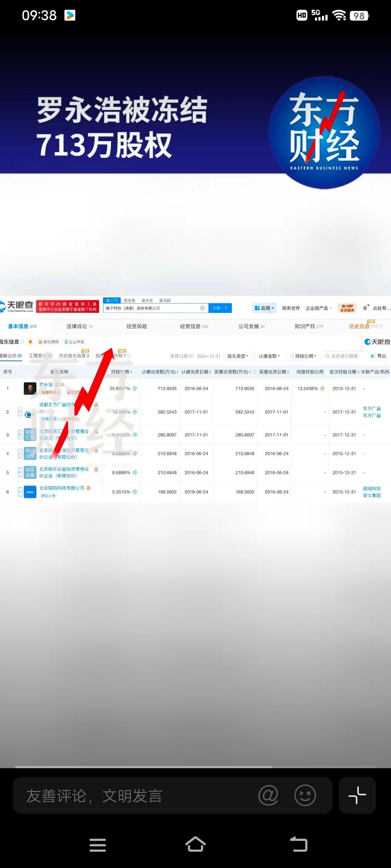Seek using the video progress bar
Viewport: 391px width, 868px height.
(x=195, y=766)
